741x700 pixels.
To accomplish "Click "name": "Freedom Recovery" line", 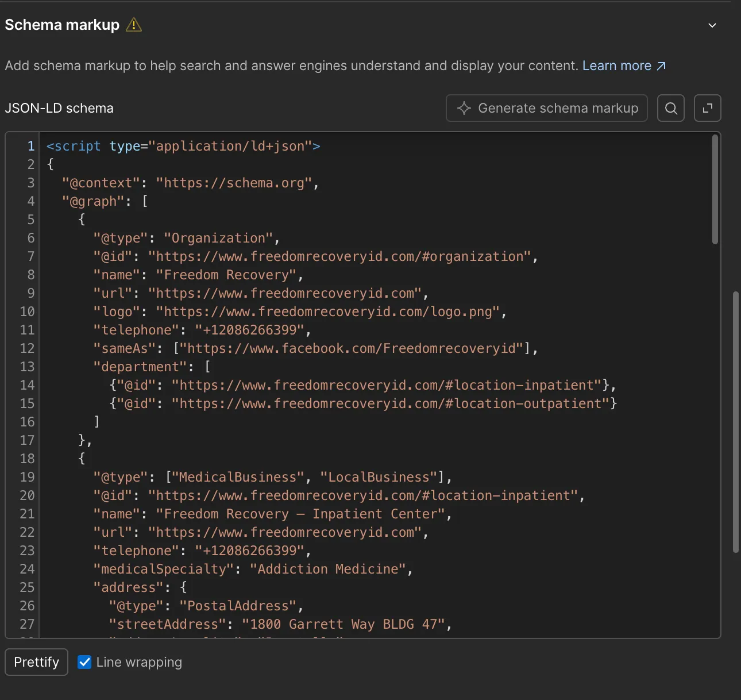I will (198, 275).
